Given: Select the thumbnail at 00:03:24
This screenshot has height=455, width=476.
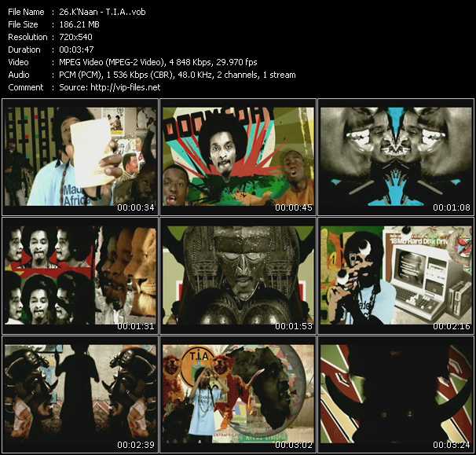Looking at the screenshot, I should tap(396, 394).
